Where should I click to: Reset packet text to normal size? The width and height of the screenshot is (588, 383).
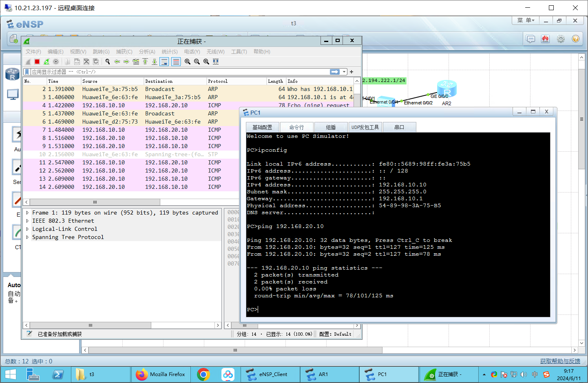pos(206,62)
